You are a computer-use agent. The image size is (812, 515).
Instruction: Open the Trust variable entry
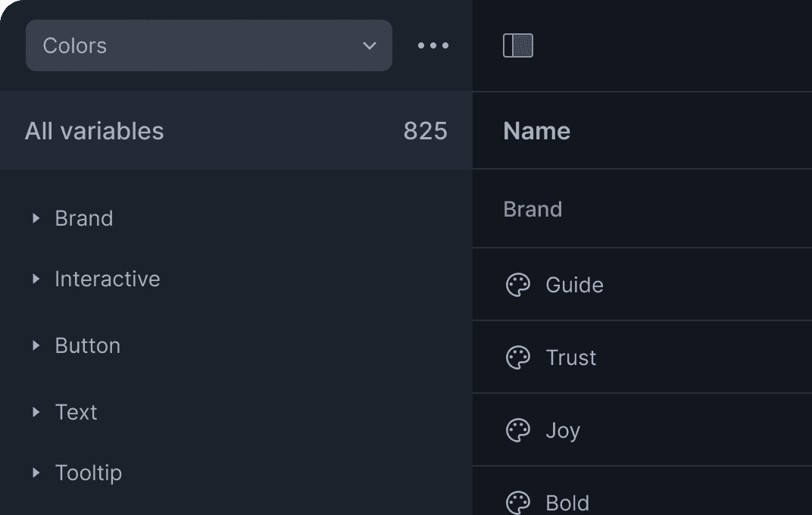[570, 357]
